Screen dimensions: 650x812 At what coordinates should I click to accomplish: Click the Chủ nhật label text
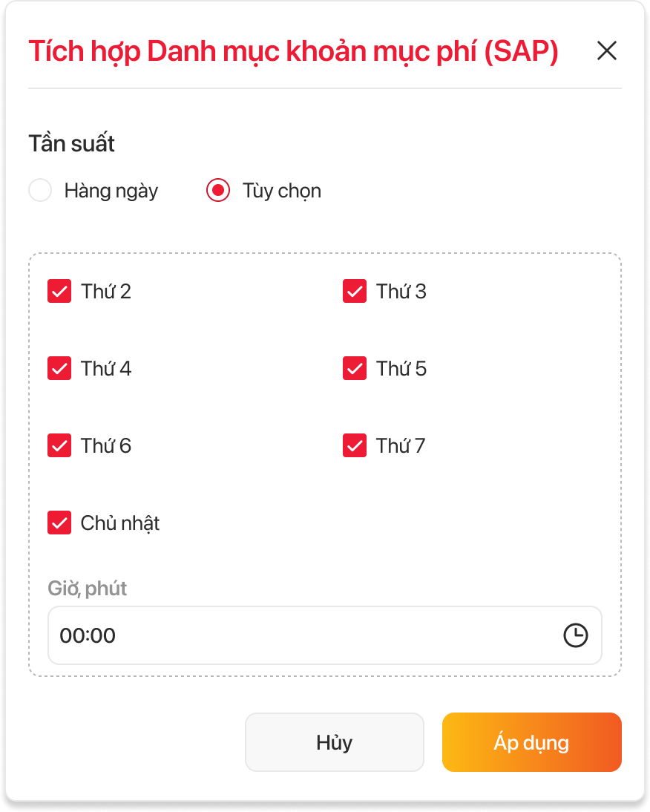pos(120,523)
